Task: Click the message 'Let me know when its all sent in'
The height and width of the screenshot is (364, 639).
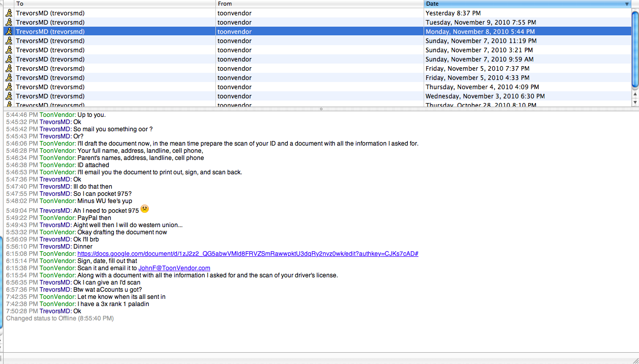Action: [122, 297]
